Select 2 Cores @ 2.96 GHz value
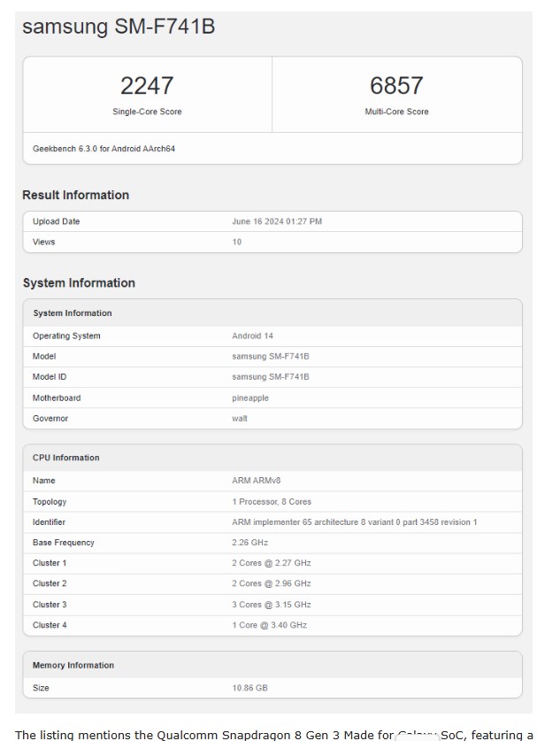This screenshot has height=741, width=560. pos(271,583)
